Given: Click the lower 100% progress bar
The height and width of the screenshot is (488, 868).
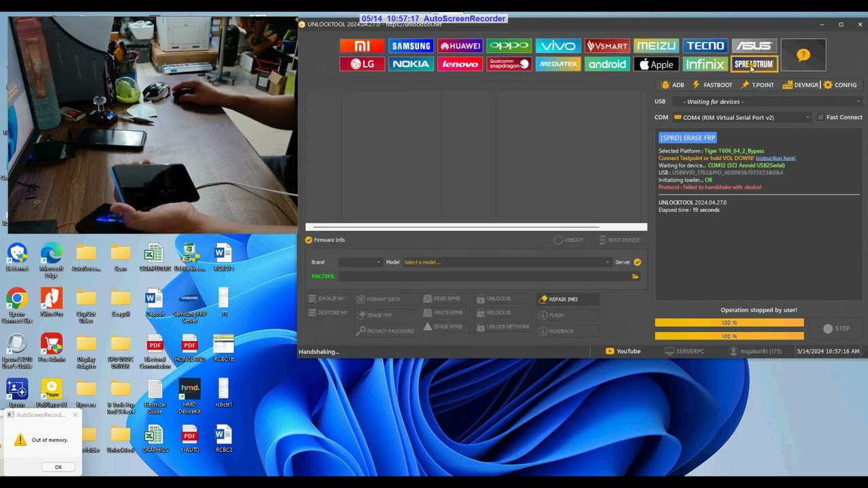Looking at the screenshot, I should click(x=729, y=336).
